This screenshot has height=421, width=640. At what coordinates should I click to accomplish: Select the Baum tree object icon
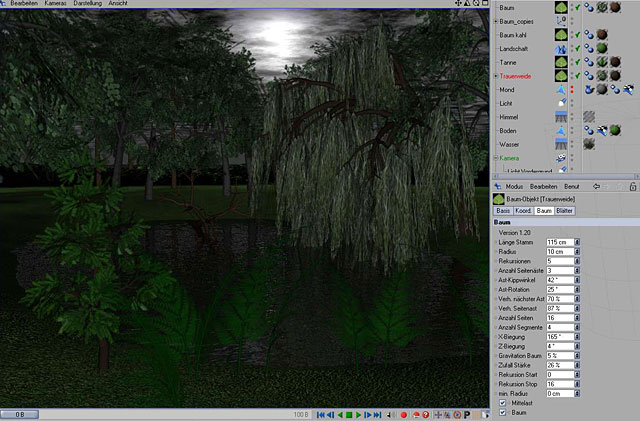[561, 7]
